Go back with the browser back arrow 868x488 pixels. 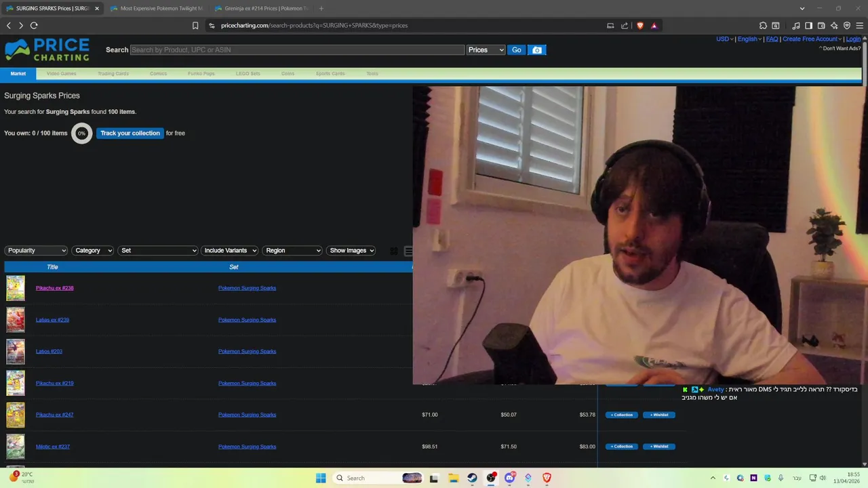(x=9, y=25)
